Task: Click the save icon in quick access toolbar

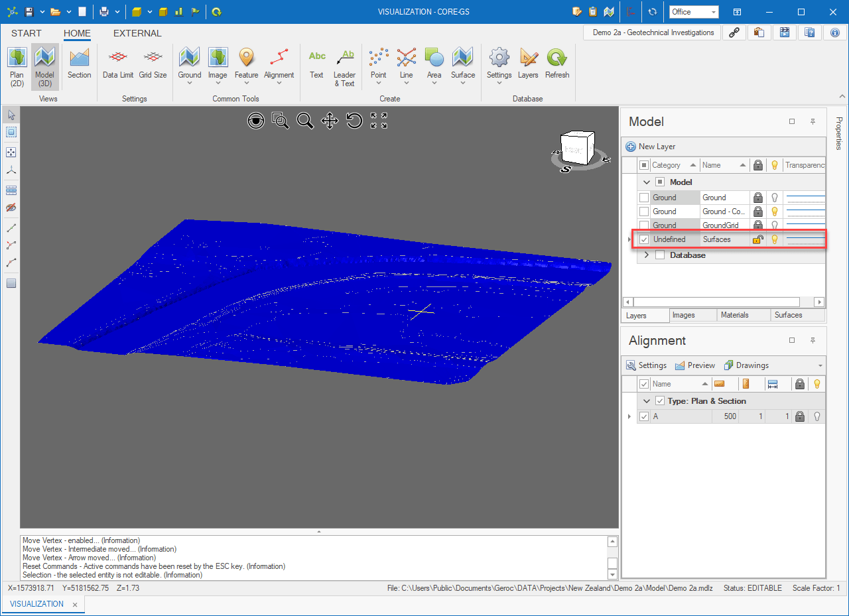Action: pyautogui.click(x=29, y=12)
